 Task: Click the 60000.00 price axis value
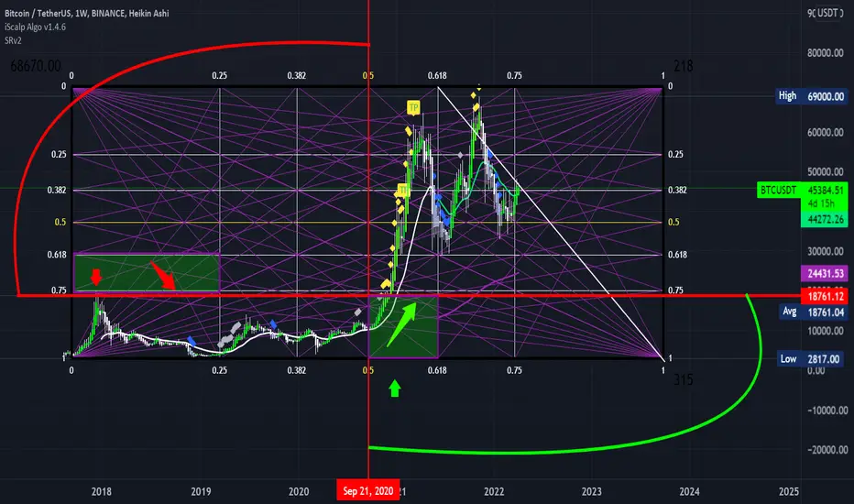click(x=825, y=132)
